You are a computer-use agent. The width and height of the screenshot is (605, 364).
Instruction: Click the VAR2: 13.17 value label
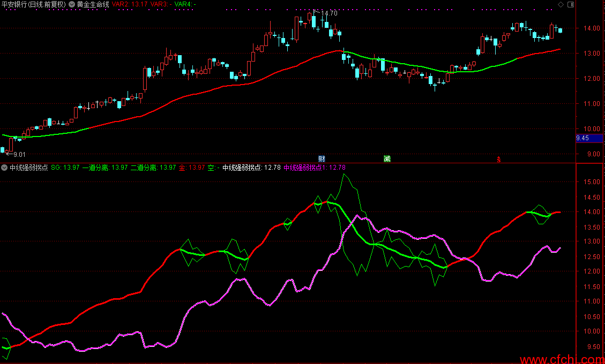click(x=130, y=4)
